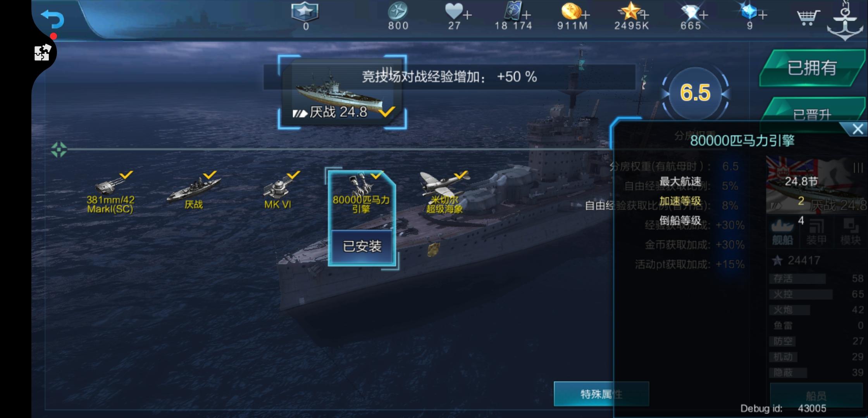Open the 特殊属性 special attributes tab

(x=601, y=394)
